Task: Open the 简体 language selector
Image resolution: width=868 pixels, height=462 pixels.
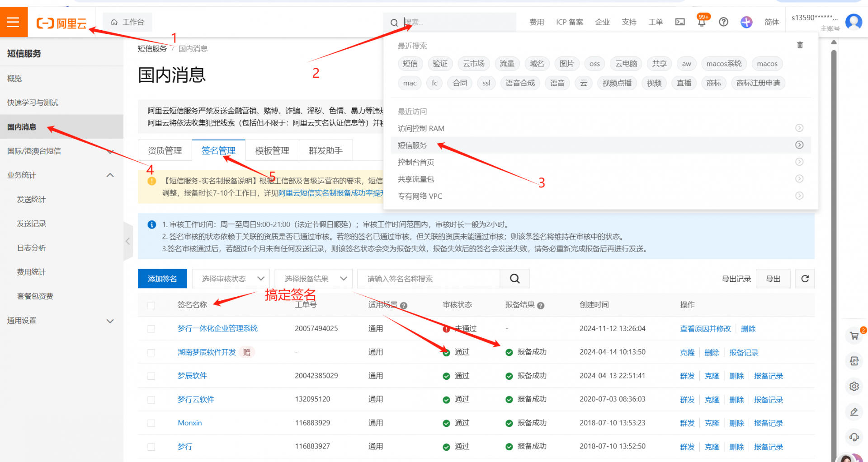Action: (772, 22)
